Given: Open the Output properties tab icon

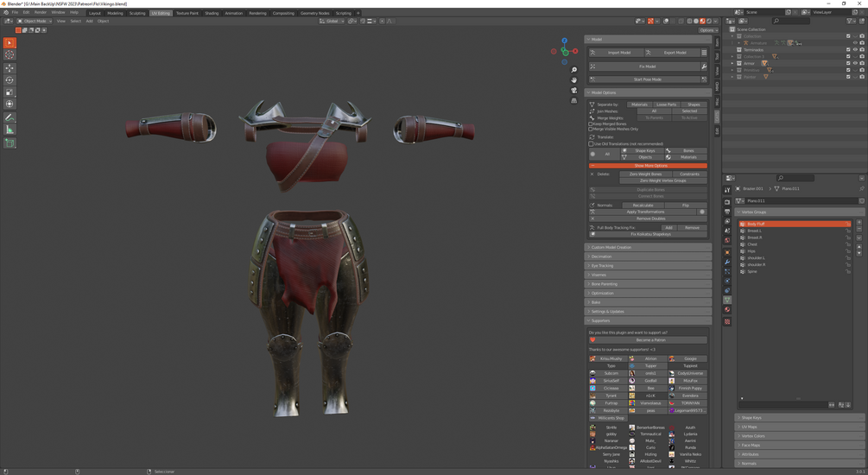Looking at the screenshot, I should coord(727,212).
